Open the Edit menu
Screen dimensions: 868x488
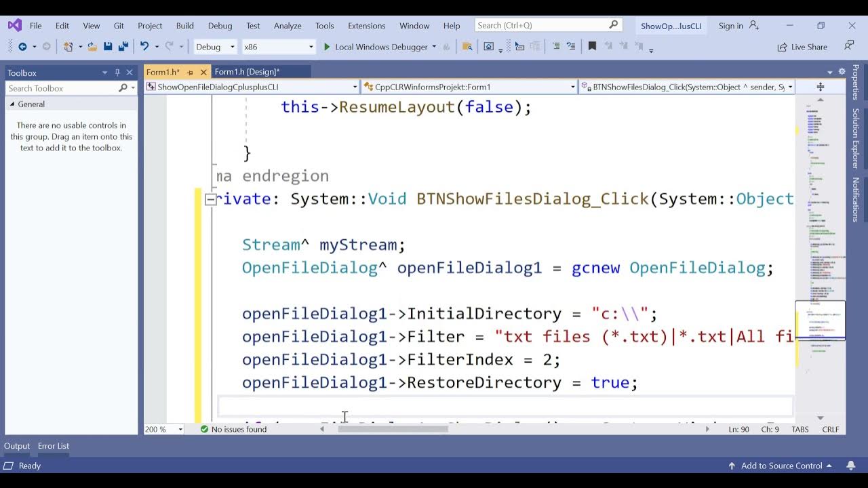pyautogui.click(x=62, y=26)
